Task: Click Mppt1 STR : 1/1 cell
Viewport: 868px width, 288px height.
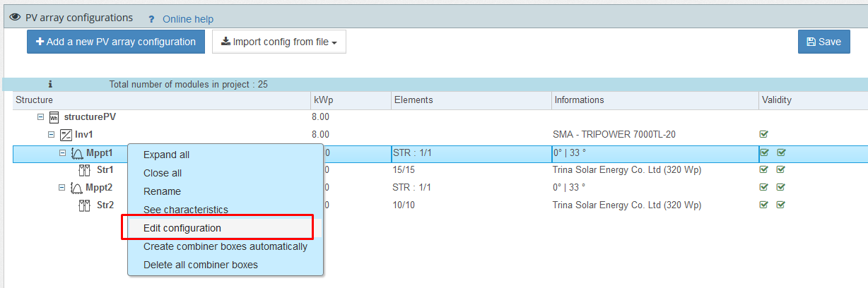Action: click(x=411, y=152)
